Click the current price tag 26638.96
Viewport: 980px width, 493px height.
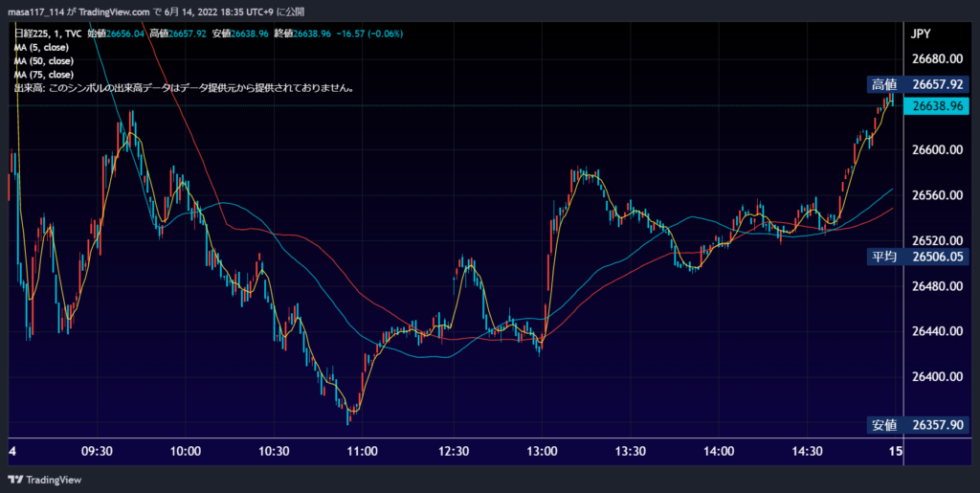[937, 106]
